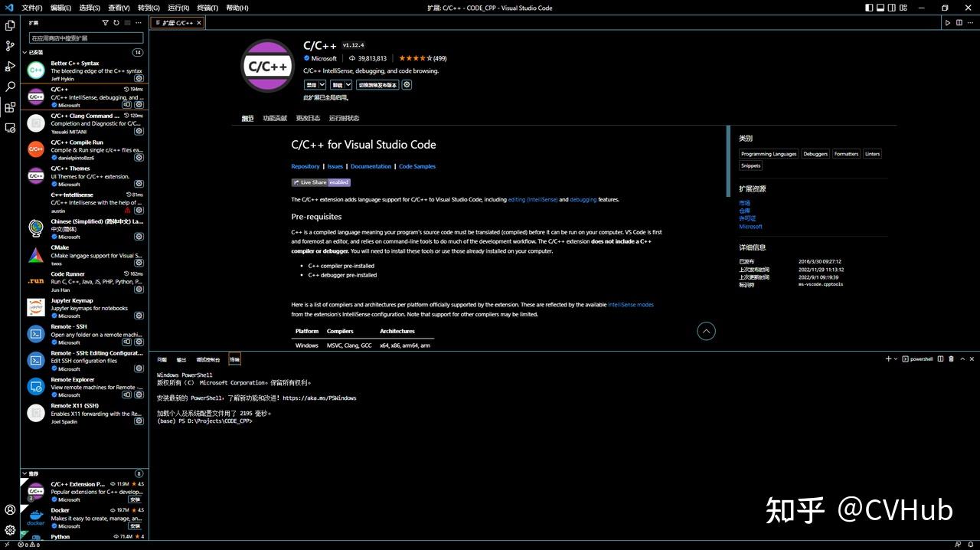Viewport: 980px width, 550px height.
Task: Open the Source Control view
Action: point(10,46)
